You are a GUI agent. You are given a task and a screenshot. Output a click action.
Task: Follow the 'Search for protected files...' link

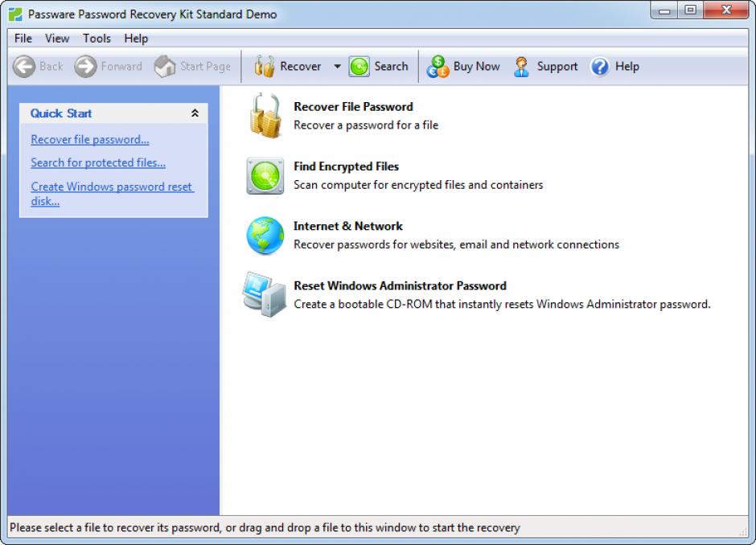[98, 163]
